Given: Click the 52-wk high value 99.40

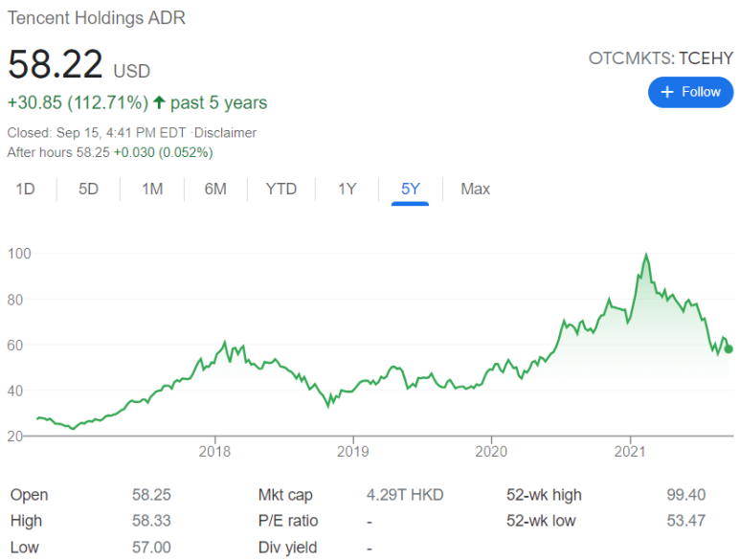Looking at the screenshot, I should [x=686, y=495].
